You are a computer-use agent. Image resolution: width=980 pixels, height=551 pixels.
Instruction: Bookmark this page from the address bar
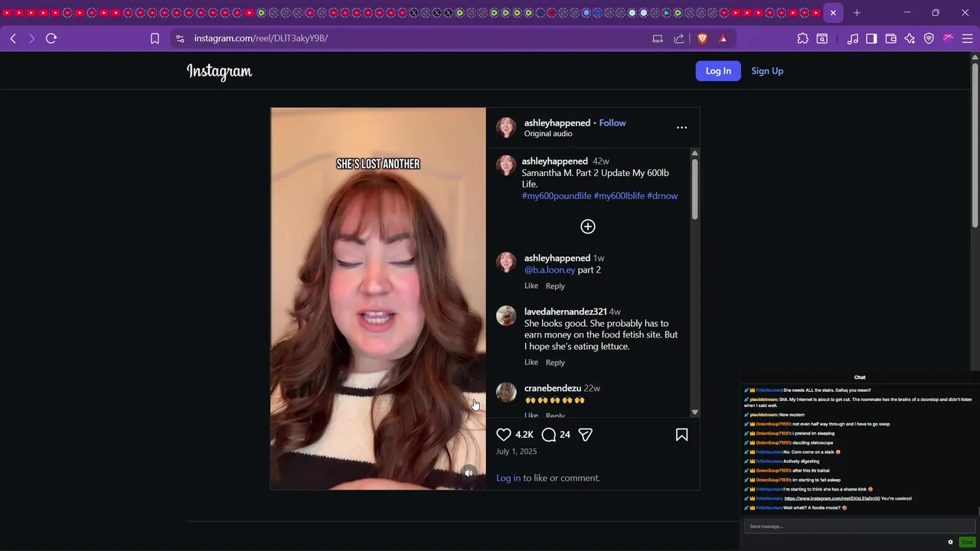click(x=155, y=38)
